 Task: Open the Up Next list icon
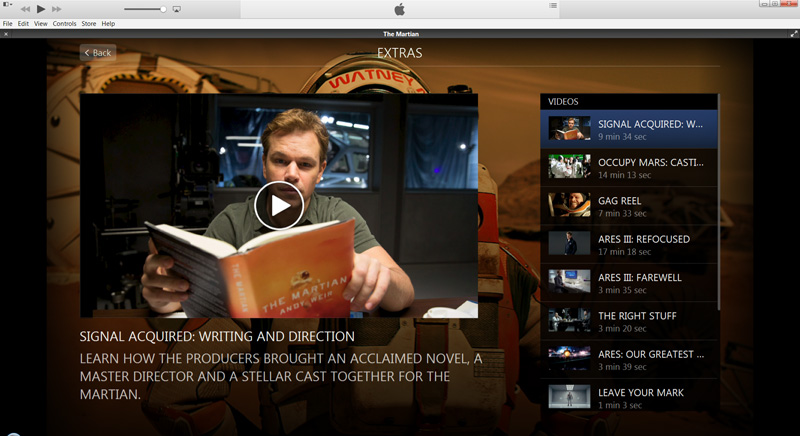(553, 5)
